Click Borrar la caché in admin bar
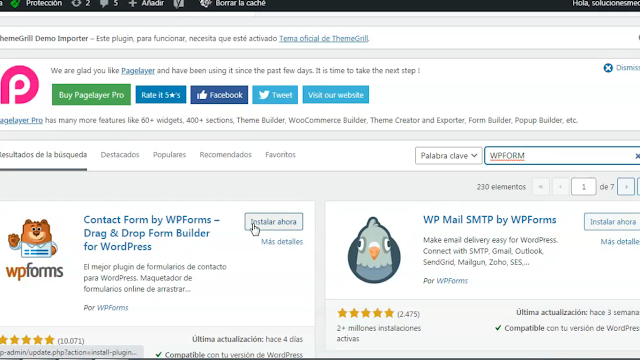The height and width of the screenshot is (360, 640). [x=233, y=3]
